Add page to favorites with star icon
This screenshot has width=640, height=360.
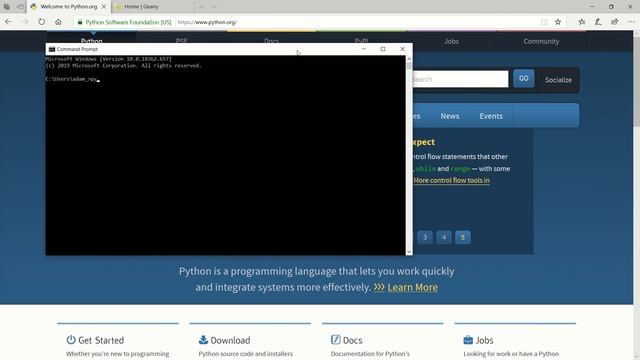[558, 22]
